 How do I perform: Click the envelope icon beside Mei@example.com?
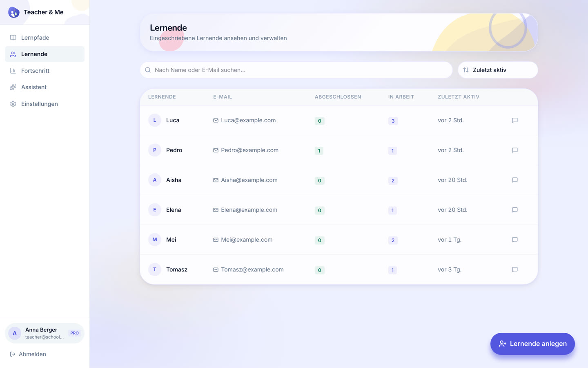pos(216,240)
